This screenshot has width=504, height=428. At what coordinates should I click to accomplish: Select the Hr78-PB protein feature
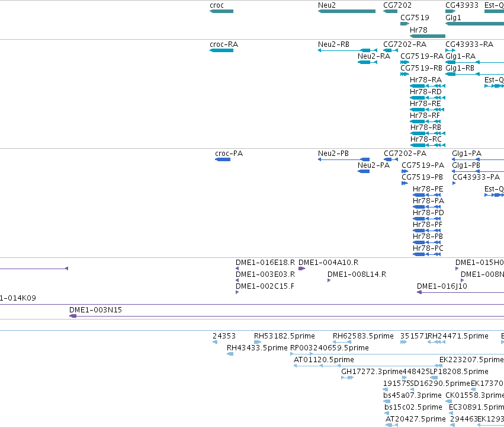(426, 242)
